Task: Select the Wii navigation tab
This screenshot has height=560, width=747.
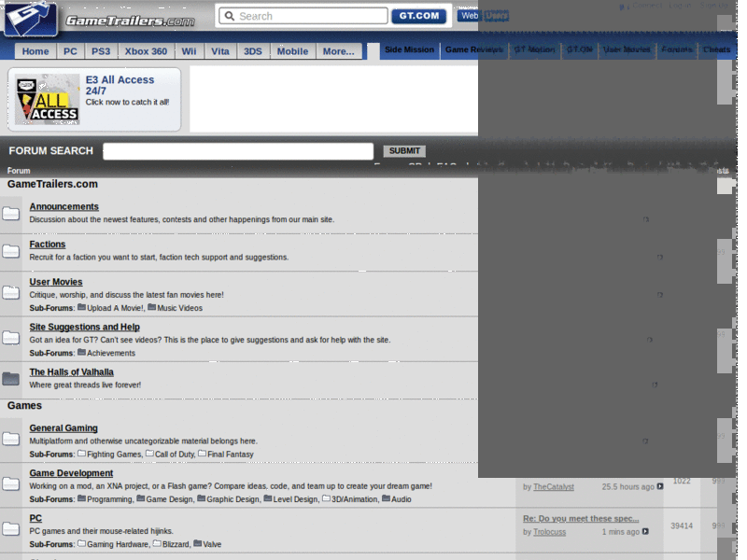Action: pos(190,51)
